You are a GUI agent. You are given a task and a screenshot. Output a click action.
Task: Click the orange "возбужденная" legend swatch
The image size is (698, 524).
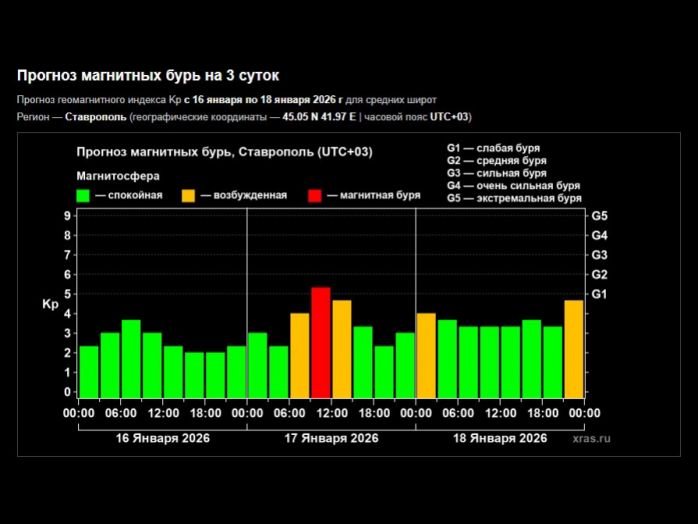pos(189,195)
